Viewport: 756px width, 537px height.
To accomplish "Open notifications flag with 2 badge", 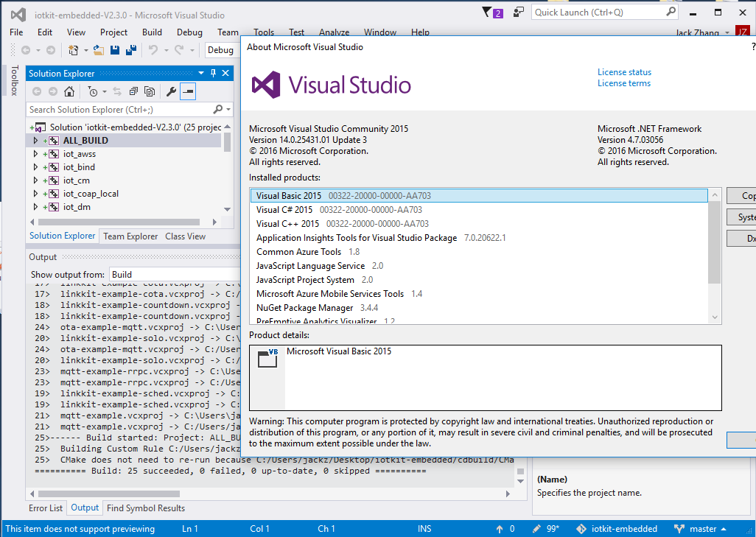I will (x=492, y=13).
